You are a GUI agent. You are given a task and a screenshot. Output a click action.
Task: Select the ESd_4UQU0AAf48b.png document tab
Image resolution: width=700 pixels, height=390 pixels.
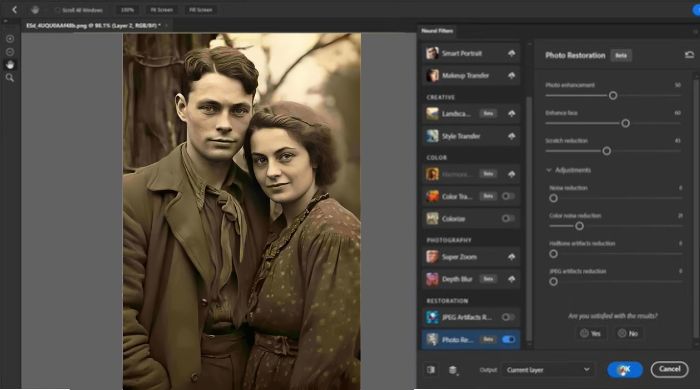pos(93,26)
